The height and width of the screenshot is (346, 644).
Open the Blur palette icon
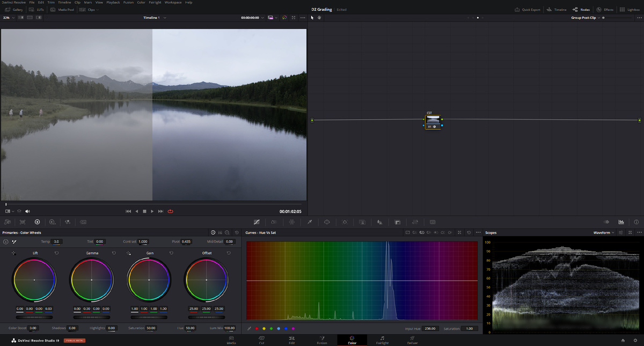[380, 222]
